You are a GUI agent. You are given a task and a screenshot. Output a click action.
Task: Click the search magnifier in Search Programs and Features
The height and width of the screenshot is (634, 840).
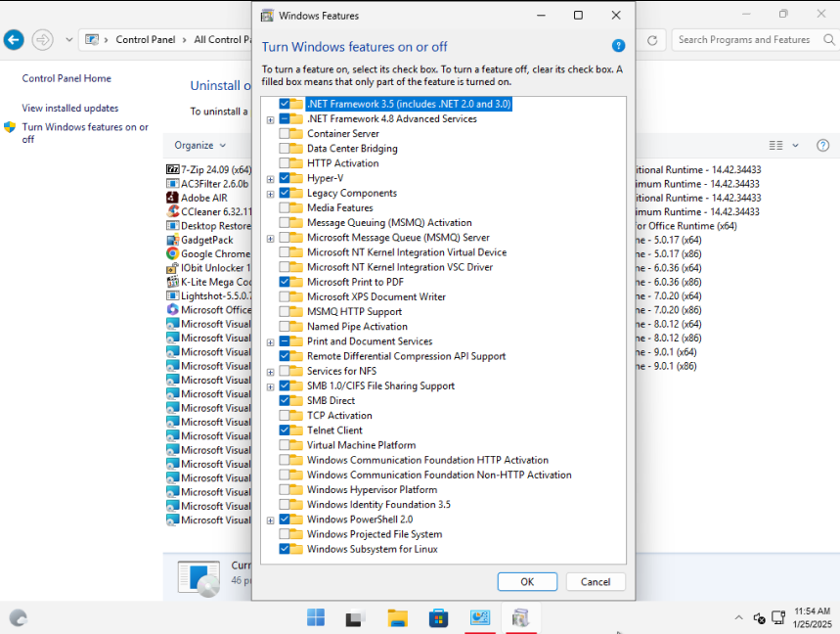tap(828, 40)
